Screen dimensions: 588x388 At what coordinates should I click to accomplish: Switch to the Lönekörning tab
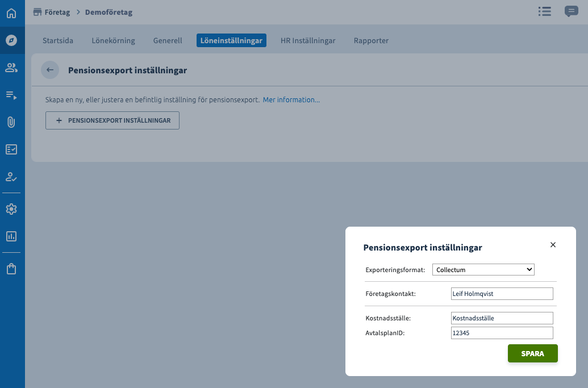coord(114,41)
